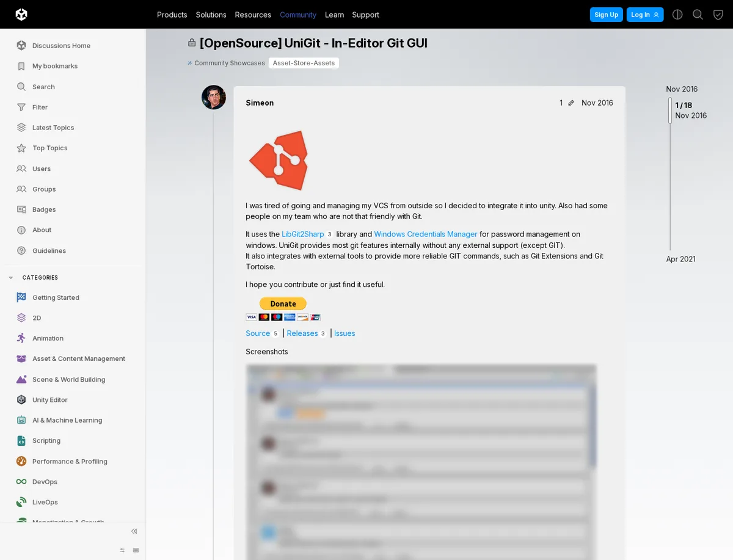
Task: Click the Unity Editor cube icon
Action: tap(21, 399)
